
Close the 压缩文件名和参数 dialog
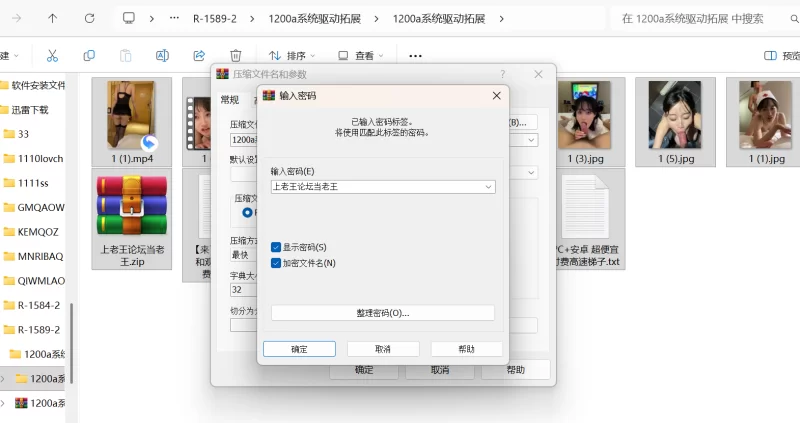pos(538,74)
